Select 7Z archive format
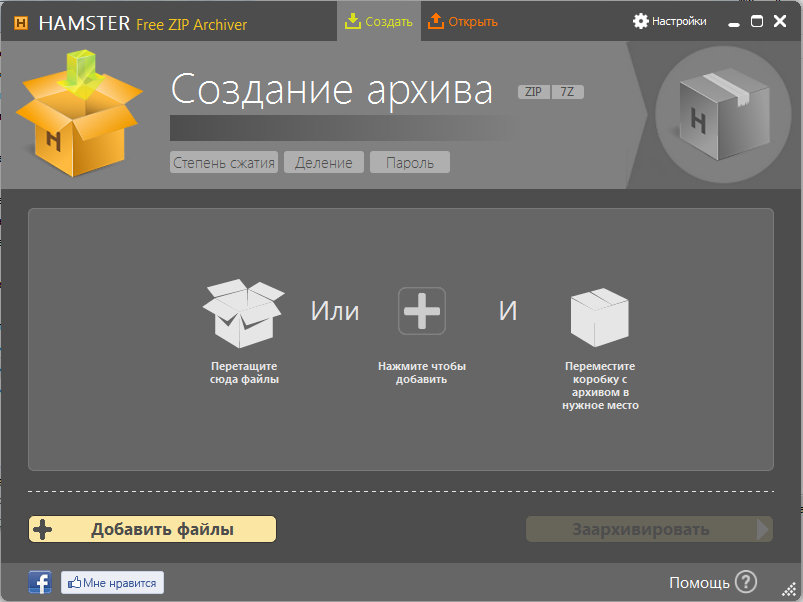 tap(568, 92)
